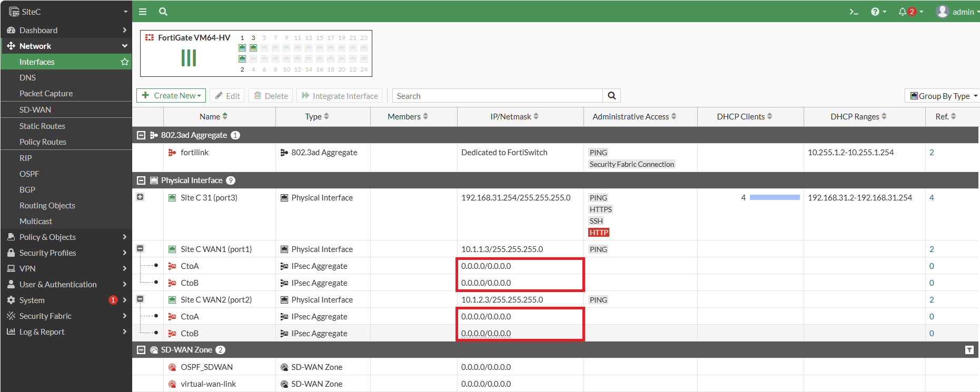
Task: Open the SiteC VDOM selector dropdown
Action: 68,12
